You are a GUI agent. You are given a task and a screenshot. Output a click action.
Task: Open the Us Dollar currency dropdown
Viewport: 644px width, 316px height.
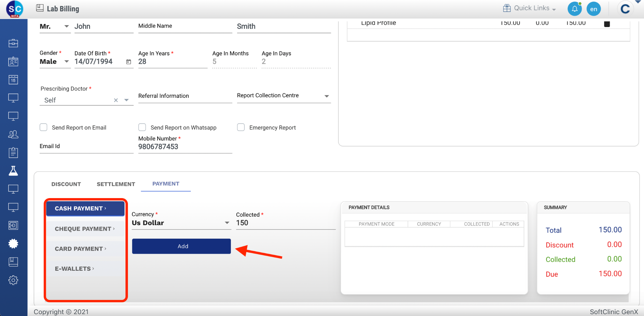tap(227, 223)
